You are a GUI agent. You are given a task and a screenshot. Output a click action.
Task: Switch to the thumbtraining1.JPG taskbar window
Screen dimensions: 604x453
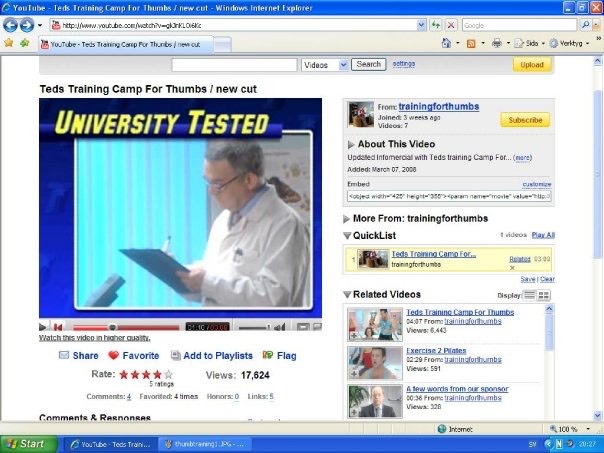point(205,444)
